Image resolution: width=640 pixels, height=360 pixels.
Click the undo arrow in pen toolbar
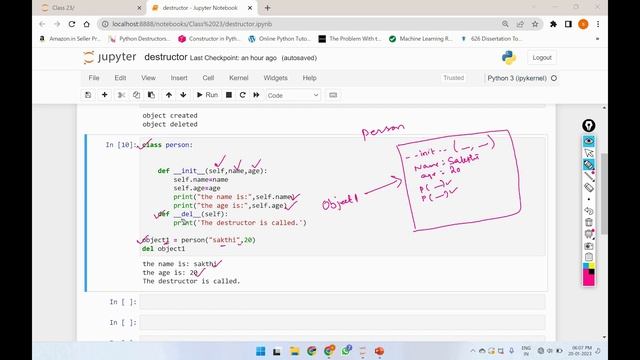[589, 211]
